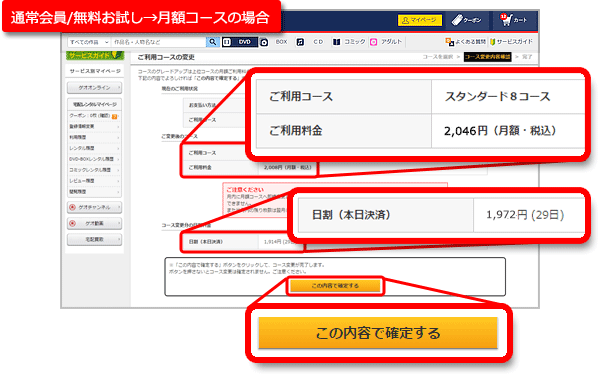
Task: Select the コミック category tab
Action: click(x=355, y=42)
